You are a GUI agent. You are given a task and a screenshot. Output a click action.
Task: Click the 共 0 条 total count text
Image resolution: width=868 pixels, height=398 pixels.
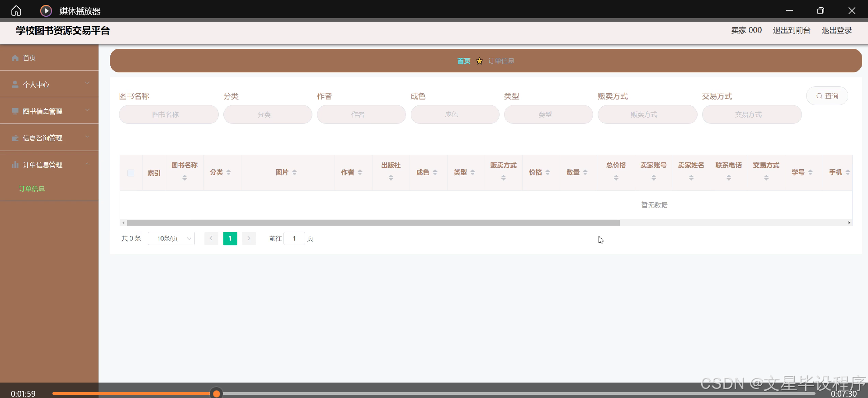(131, 238)
